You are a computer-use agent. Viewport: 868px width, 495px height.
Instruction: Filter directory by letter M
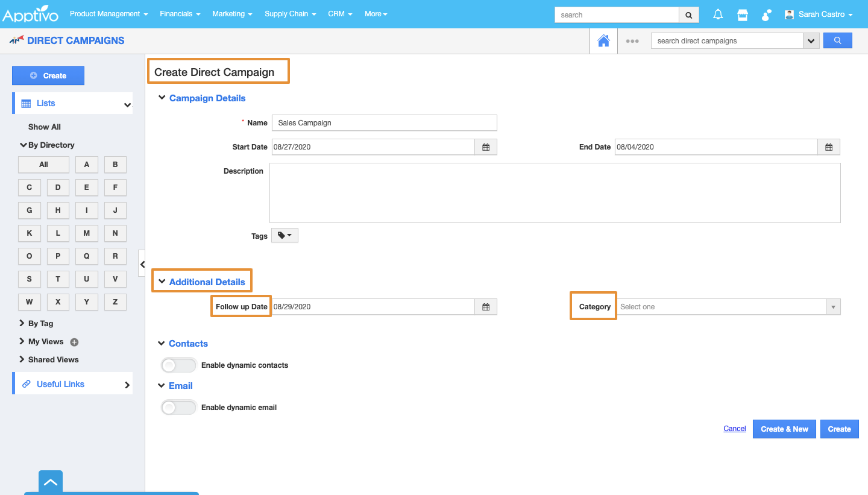(87, 233)
